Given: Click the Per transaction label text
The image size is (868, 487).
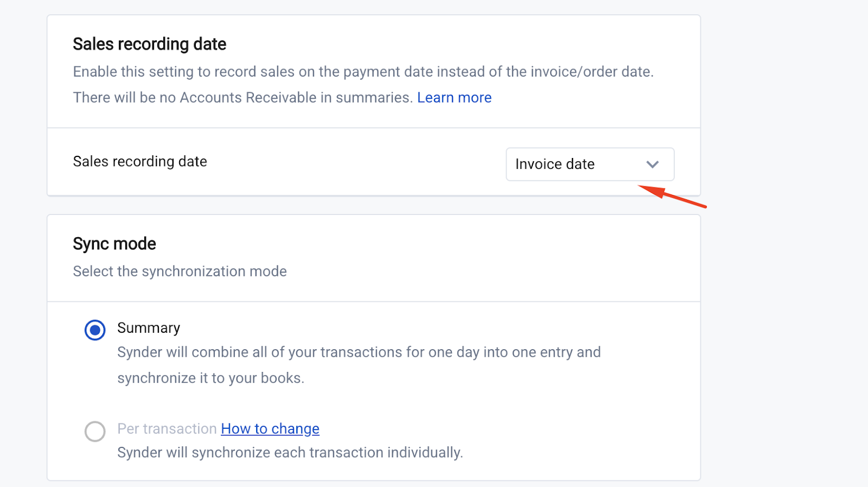Looking at the screenshot, I should pos(167,429).
